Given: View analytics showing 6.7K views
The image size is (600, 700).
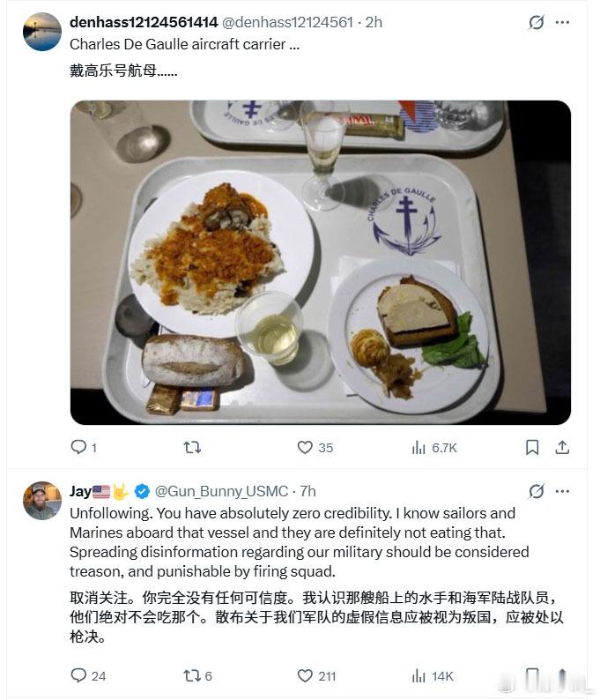Looking at the screenshot, I should pos(434,447).
